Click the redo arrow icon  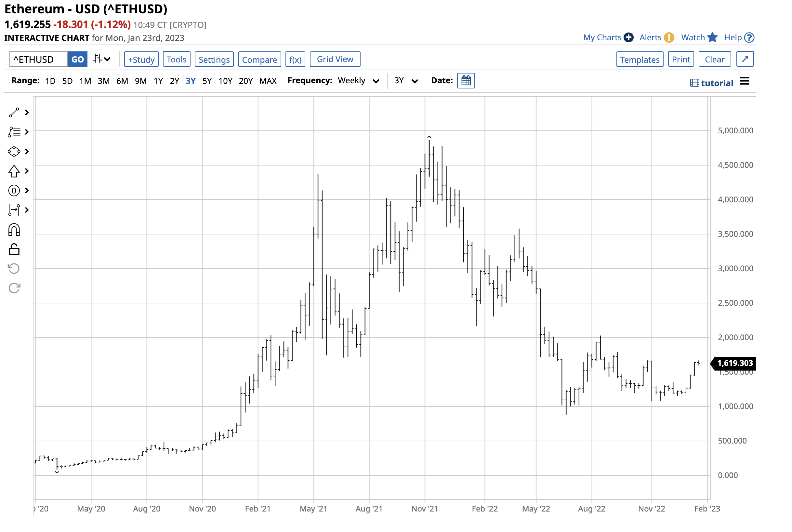tap(14, 289)
